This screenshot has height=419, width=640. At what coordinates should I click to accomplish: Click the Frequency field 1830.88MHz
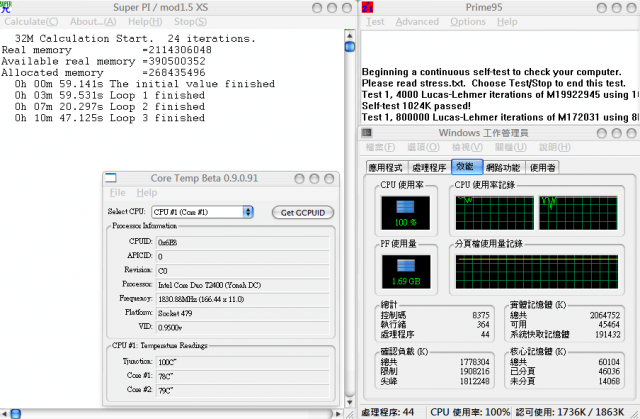click(x=242, y=299)
